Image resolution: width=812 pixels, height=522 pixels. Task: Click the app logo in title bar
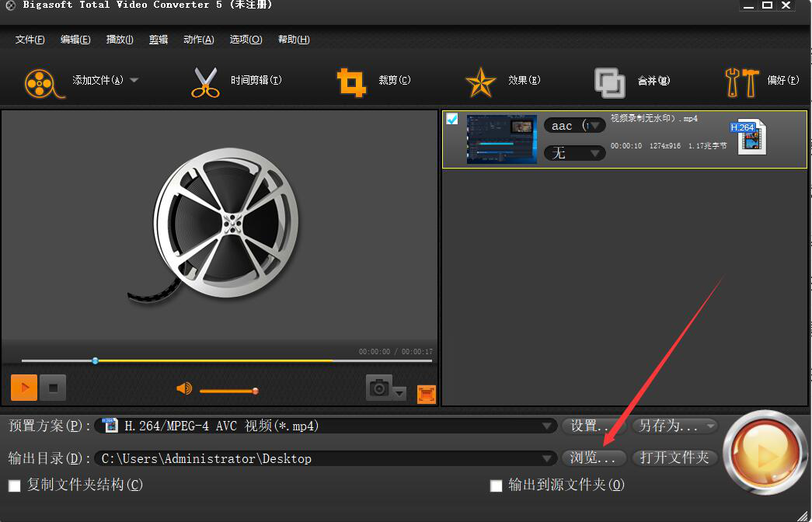click(x=10, y=5)
